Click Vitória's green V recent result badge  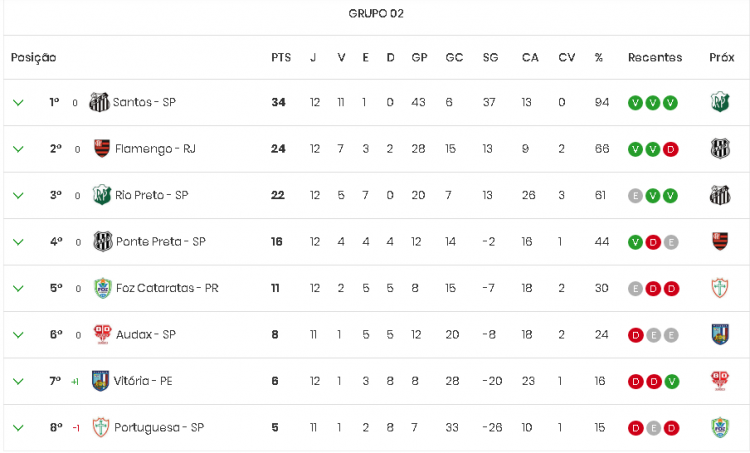[672, 382]
